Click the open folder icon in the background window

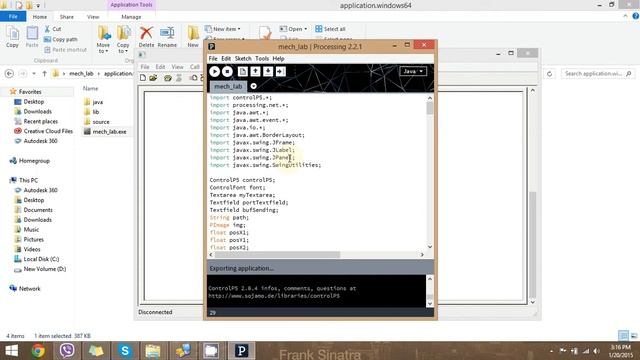point(153,78)
